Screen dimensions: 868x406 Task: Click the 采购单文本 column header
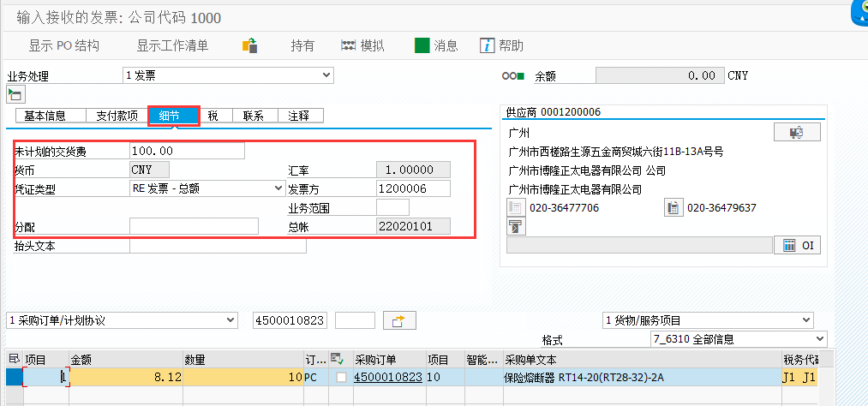[642, 360]
